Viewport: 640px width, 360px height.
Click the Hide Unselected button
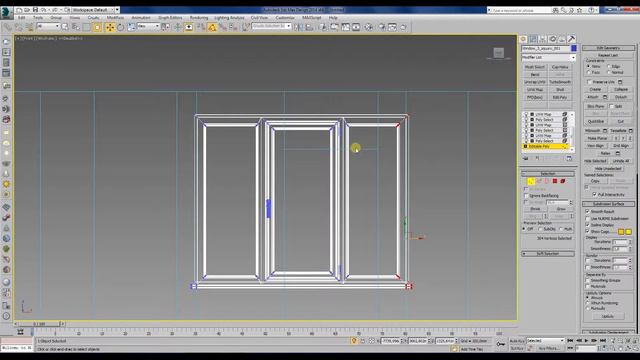(608, 169)
